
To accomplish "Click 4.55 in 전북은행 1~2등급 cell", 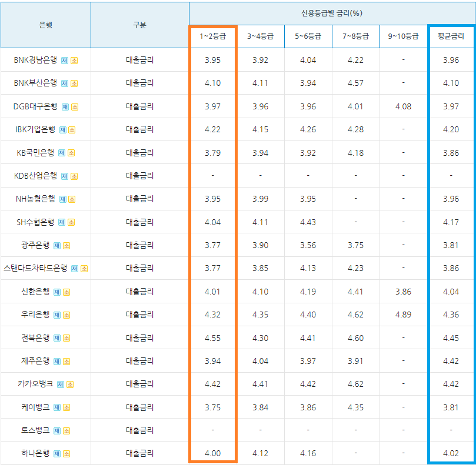I will click(213, 338).
